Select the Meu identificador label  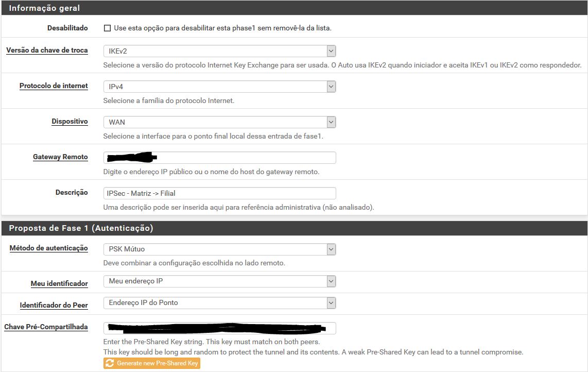(x=59, y=284)
